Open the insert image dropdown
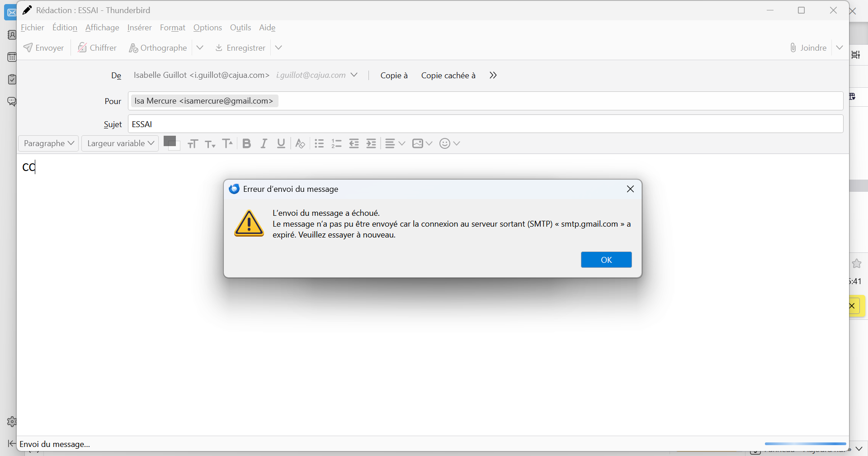 422,143
